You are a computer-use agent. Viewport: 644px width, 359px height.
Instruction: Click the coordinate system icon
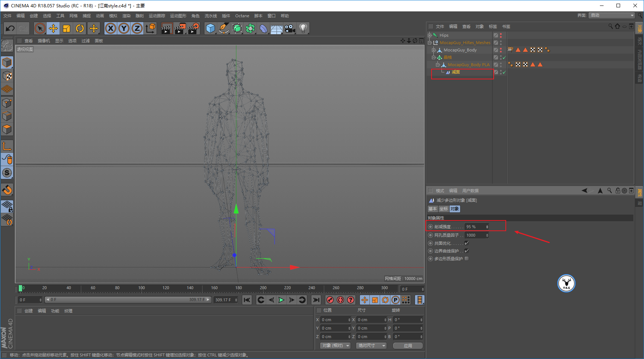coord(150,28)
